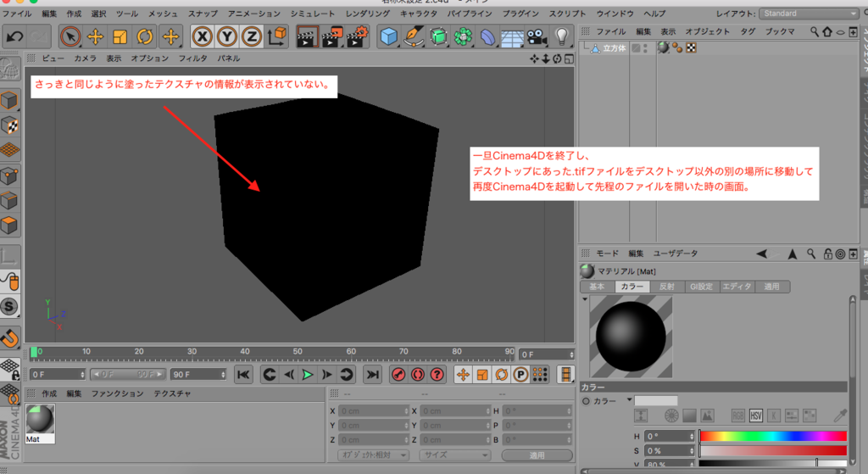Select the Live Selection arrow tool
Viewport: 868px width, 474px height.
coord(70,37)
